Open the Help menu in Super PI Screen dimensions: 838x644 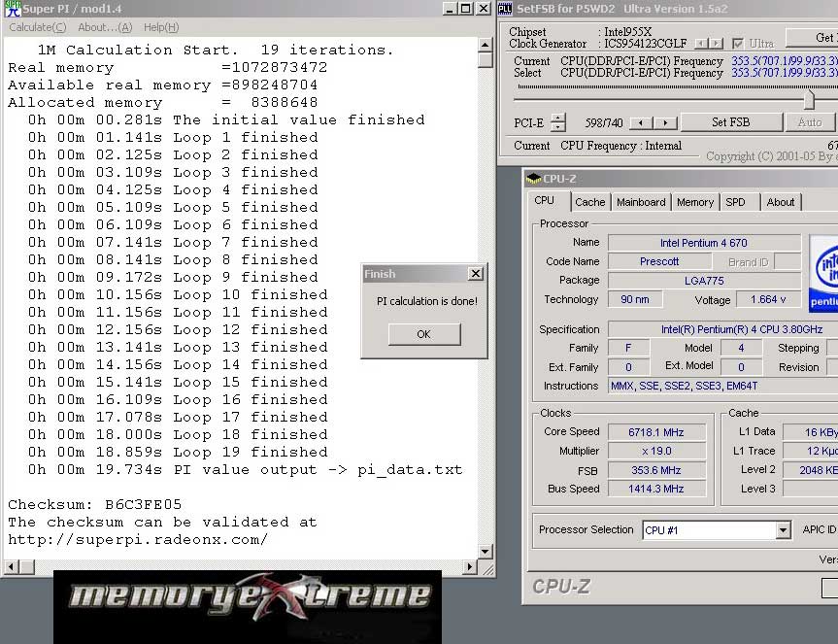click(161, 27)
